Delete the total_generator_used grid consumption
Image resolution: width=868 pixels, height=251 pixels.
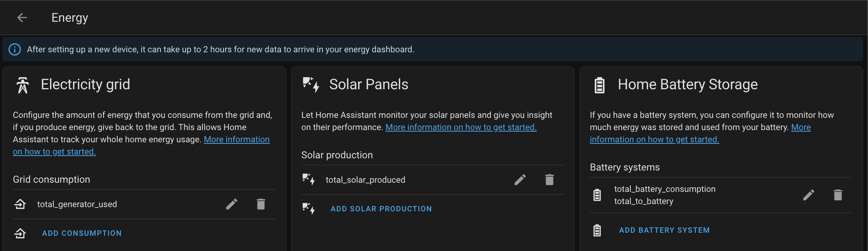click(261, 204)
